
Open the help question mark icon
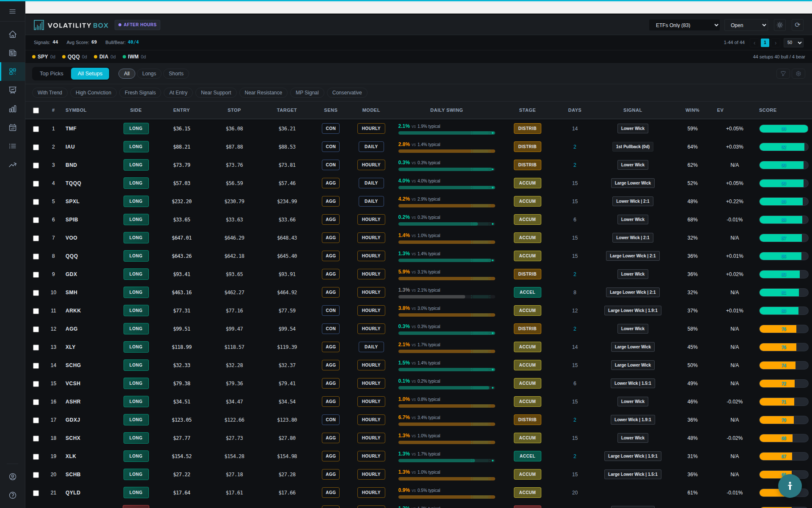tap(13, 495)
